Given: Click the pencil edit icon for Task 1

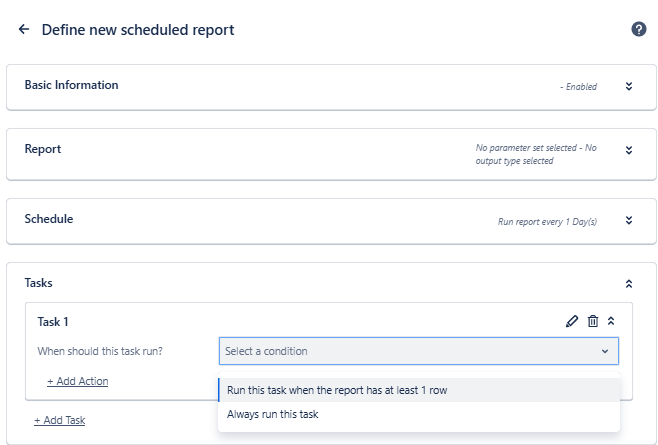Looking at the screenshot, I should tap(572, 321).
